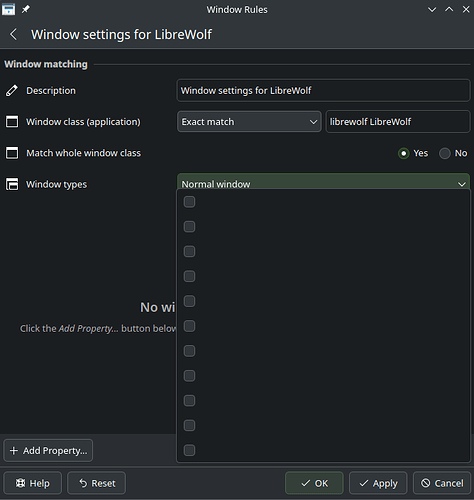This screenshot has height=500, width=474.
Task: Click the Window types row icon
Action: pos(12,184)
